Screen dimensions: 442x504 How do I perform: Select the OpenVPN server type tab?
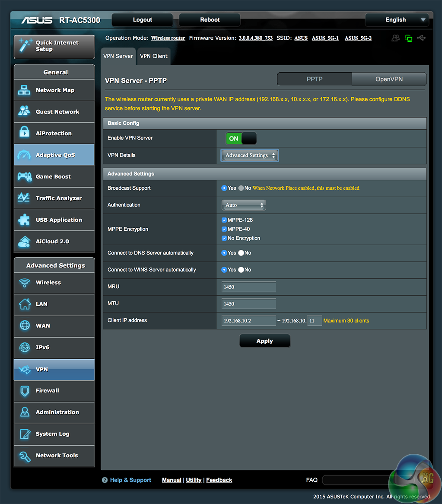click(x=389, y=79)
